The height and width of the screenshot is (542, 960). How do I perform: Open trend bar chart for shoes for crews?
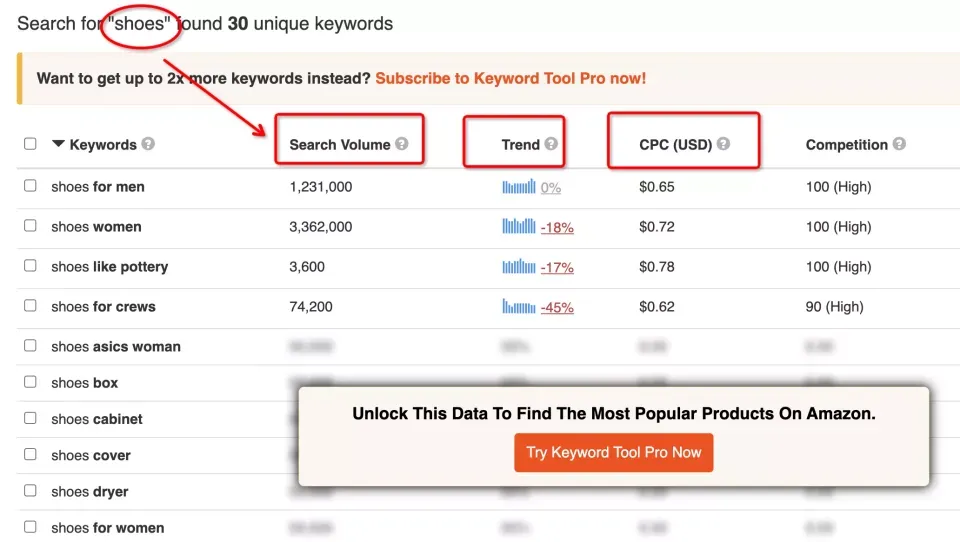pos(519,306)
